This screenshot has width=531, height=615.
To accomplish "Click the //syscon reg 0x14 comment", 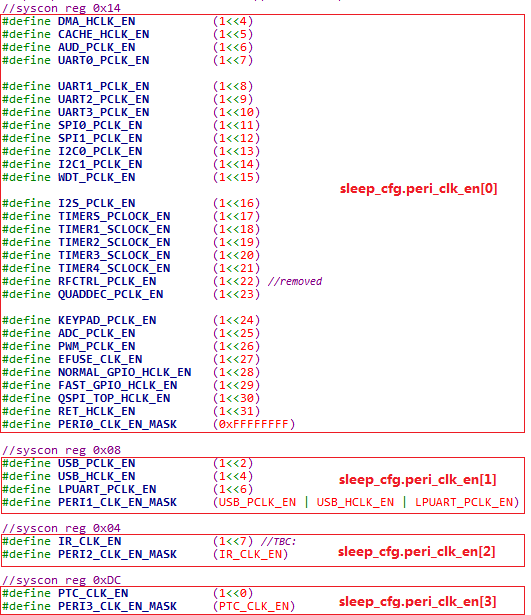I will tap(62, 8).
